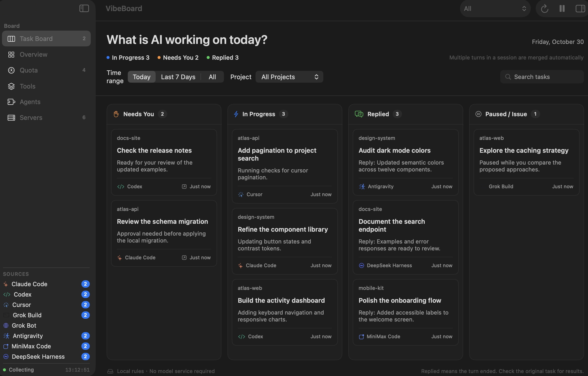
Task: Select the Last 7 Days time range
Action: tap(178, 77)
